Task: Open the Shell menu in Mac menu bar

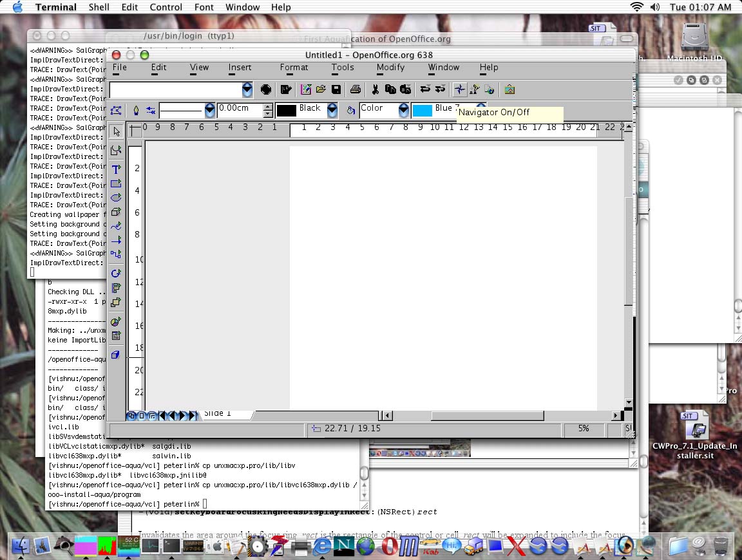Action: [x=99, y=7]
